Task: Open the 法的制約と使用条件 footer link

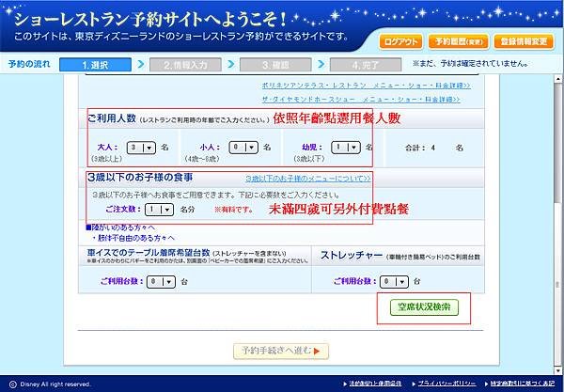Action: [375, 384]
